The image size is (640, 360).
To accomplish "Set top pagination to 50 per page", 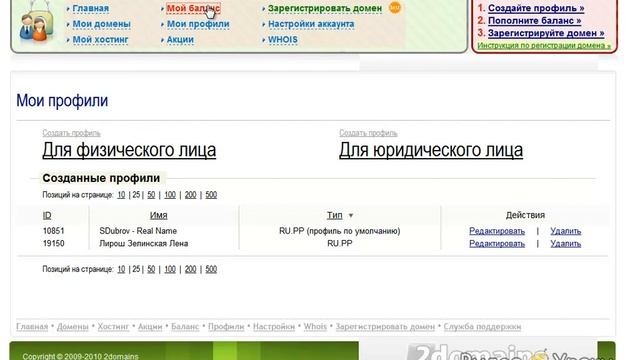I will pos(151,195).
